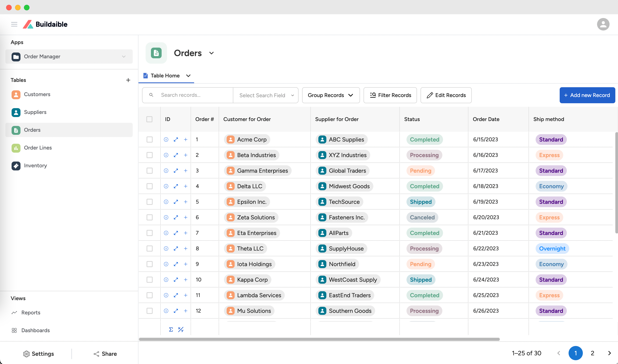The height and width of the screenshot is (364, 618).
Task: Click the Filter Records button
Action: pyautogui.click(x=390, y=95)
